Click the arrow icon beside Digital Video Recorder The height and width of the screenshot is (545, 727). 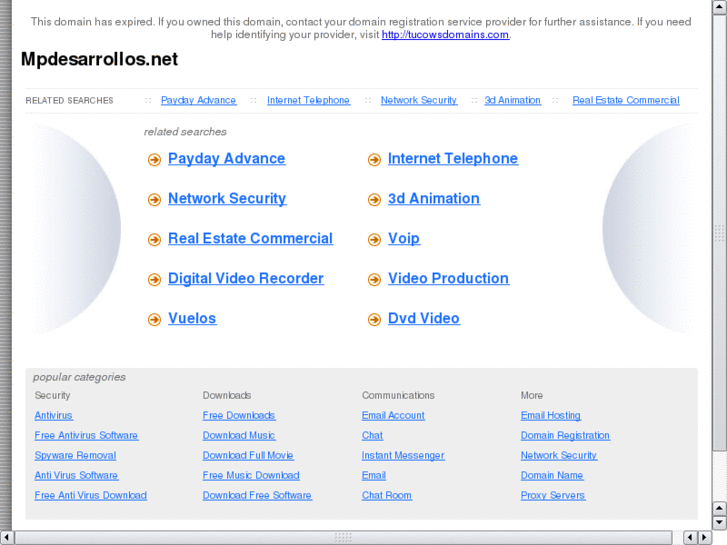154,280
